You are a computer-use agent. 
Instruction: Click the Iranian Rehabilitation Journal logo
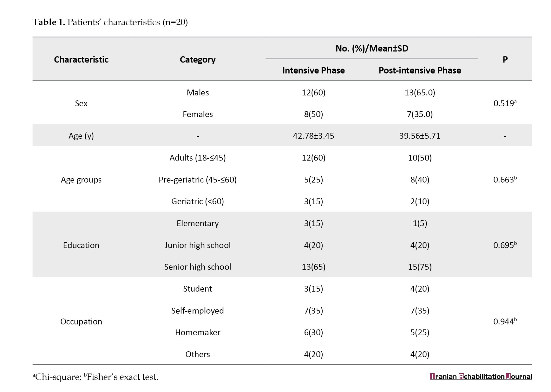click(x=481, y=376)
